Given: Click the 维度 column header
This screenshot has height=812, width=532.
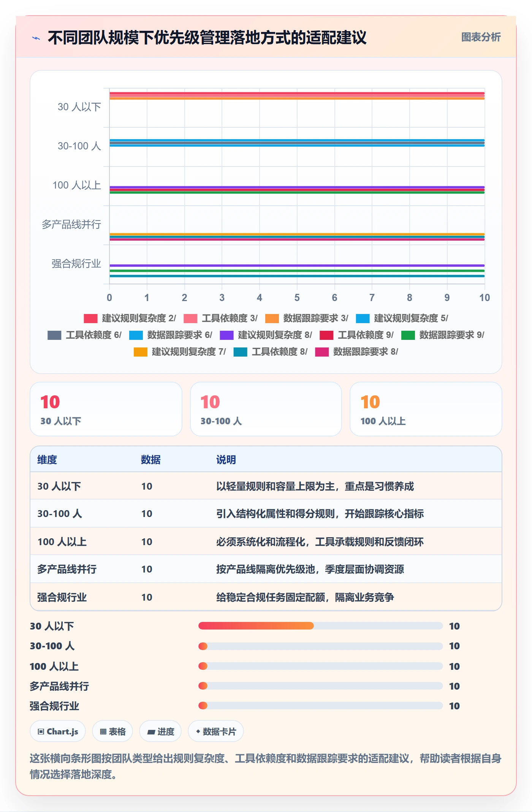Looking at the screenshot, I should click(47, 460).
